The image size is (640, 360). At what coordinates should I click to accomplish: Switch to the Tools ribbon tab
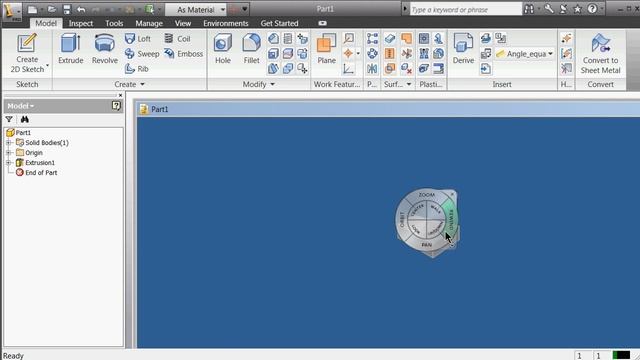click(114, 23)
